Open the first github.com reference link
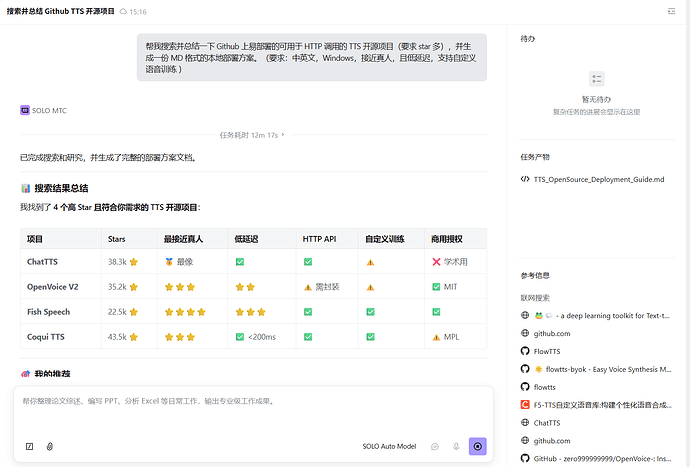This screenshot has width=690, height=467. click(552, 334)
